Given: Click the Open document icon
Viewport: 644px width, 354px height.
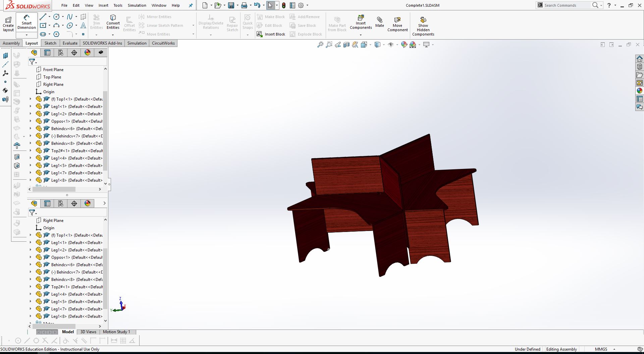Looking at the screenshot, I should tap(218, 5).
